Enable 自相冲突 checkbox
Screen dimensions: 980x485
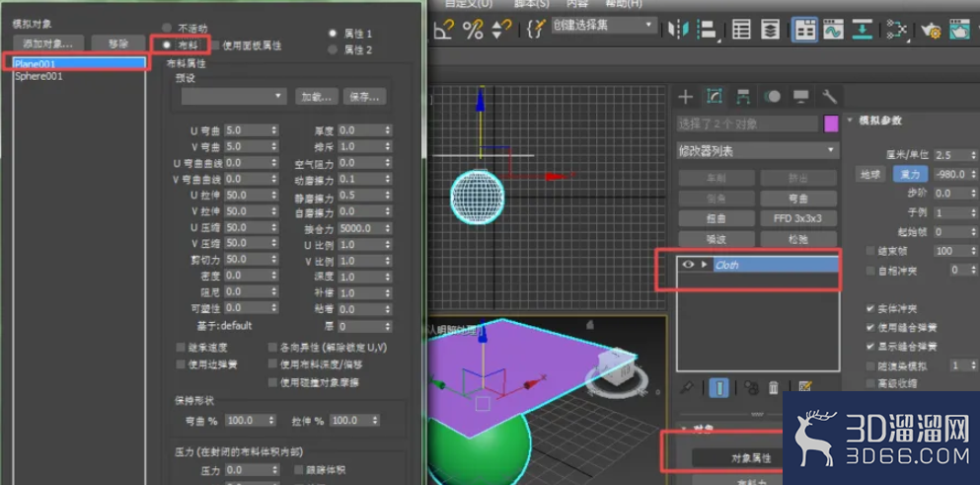click(x=870, y=271)
